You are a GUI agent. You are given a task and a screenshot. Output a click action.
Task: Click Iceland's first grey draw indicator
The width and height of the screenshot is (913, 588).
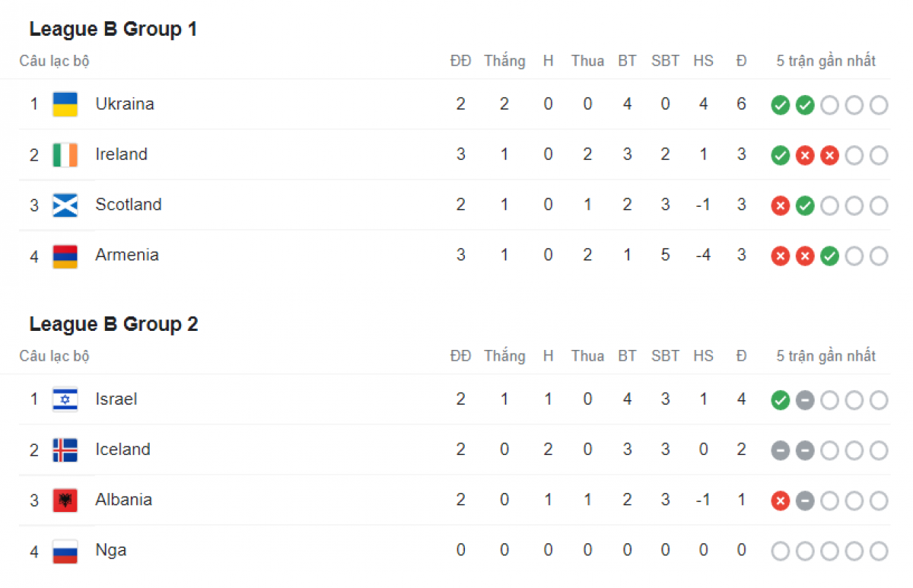780,450
